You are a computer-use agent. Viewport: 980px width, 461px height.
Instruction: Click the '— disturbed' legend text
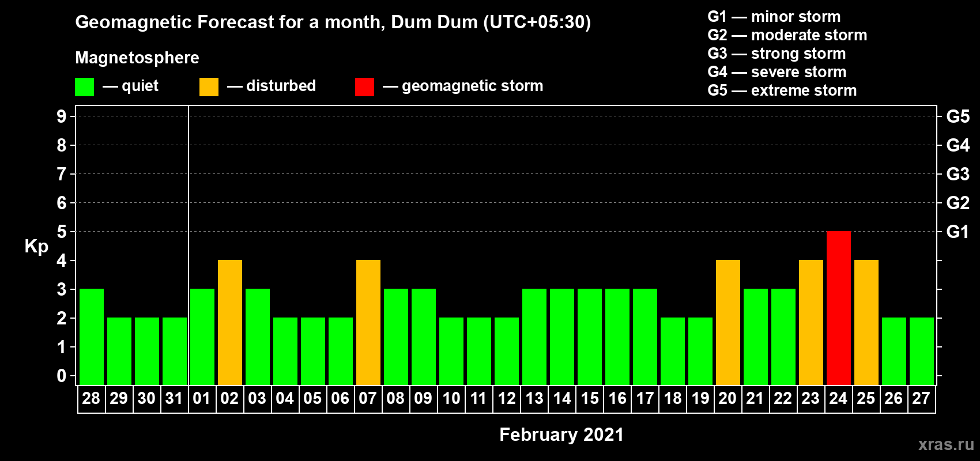coord(272,86)
